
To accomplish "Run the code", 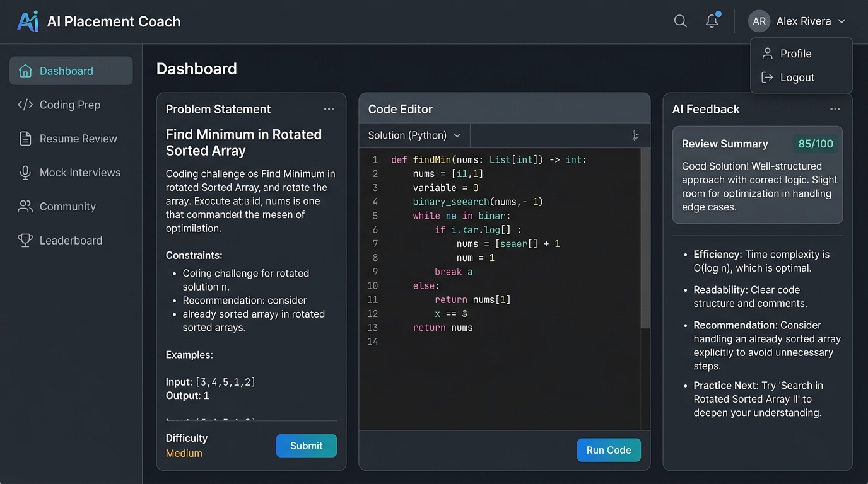I will click(609, 450).
